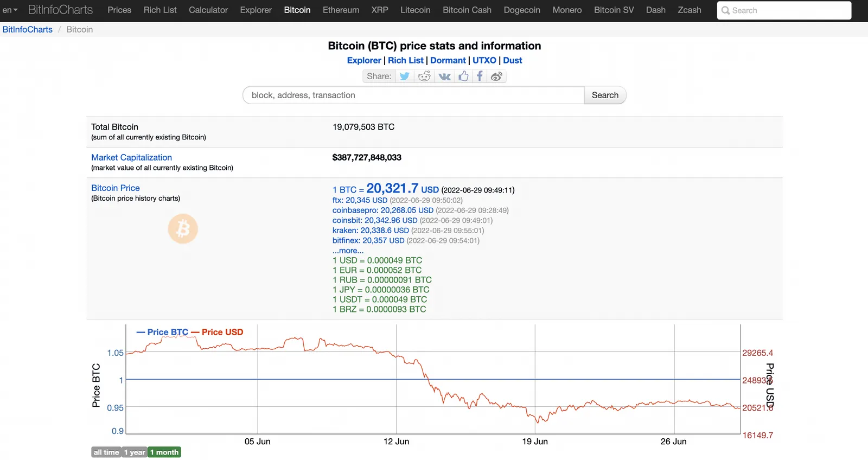Switch chart range to all time
The height and width of the screenshot is (460, 868).
coord(106,452)
